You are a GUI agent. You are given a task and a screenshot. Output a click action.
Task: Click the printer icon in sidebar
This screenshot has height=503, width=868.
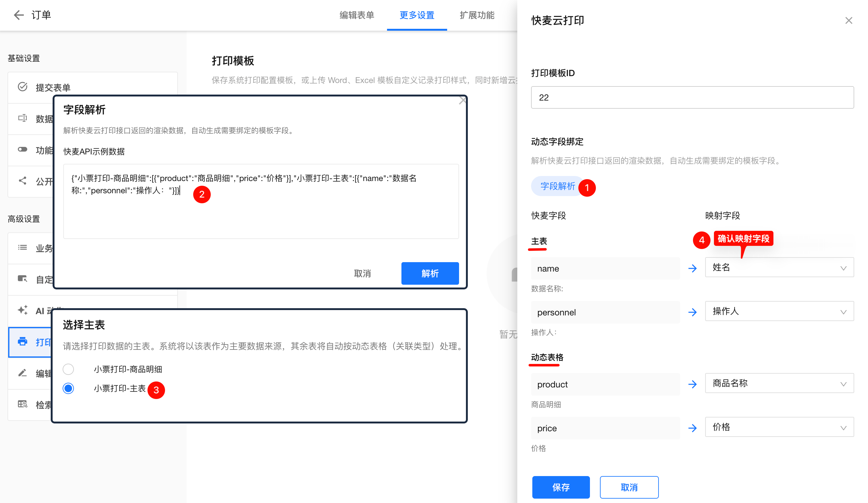coord(23,342)
